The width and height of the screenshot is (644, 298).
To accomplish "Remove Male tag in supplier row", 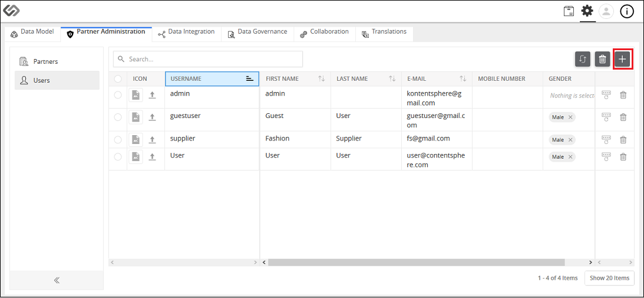I will tap(570, 139).
